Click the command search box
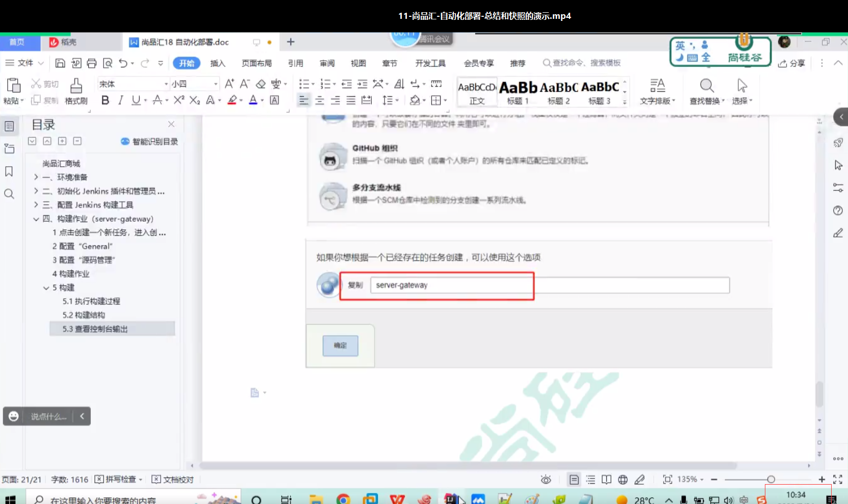Viewport: 848px width, 504px height. 582,63
